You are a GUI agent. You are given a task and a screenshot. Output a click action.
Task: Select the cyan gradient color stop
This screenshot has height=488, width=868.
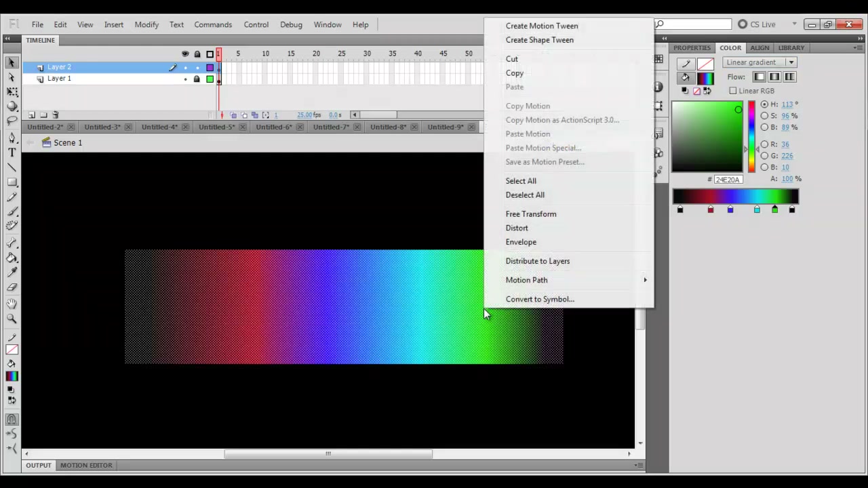click(757, 209)
